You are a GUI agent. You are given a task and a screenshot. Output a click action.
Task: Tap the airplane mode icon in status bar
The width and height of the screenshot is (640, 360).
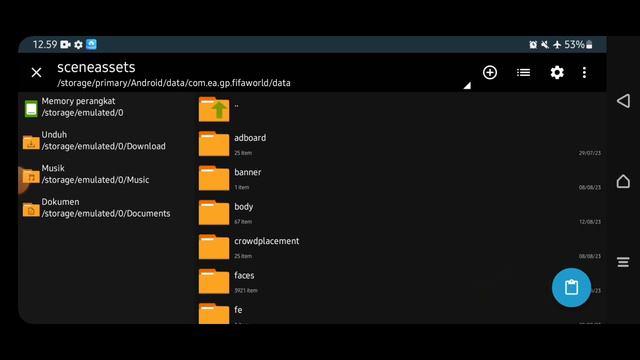click(557, 44)
